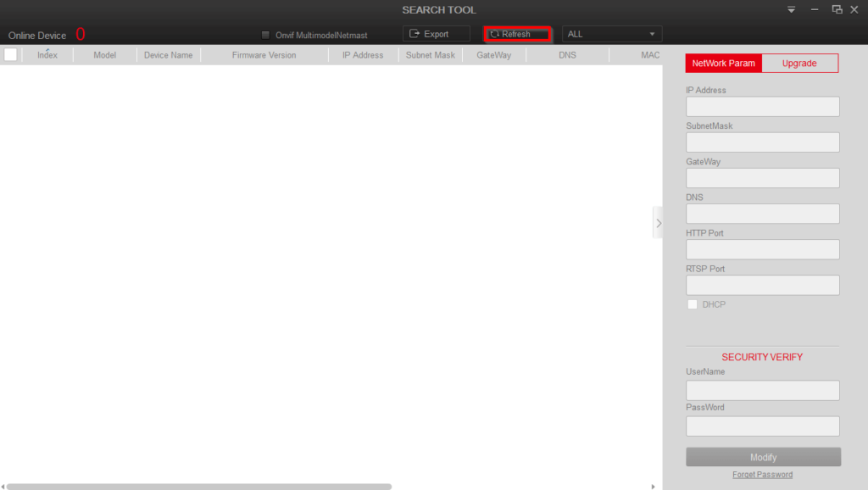The height and width of the screenshot is (490, 868).
Task: Click the Forget Password link
Action: coord(762,475)
